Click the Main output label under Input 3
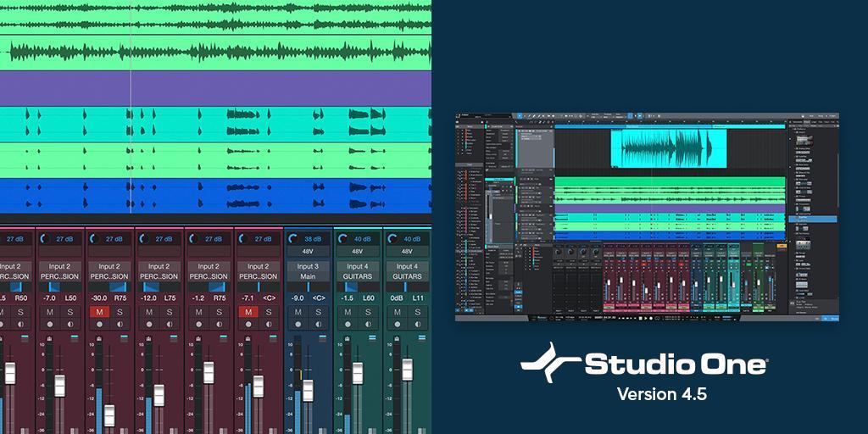 point(308,276)
